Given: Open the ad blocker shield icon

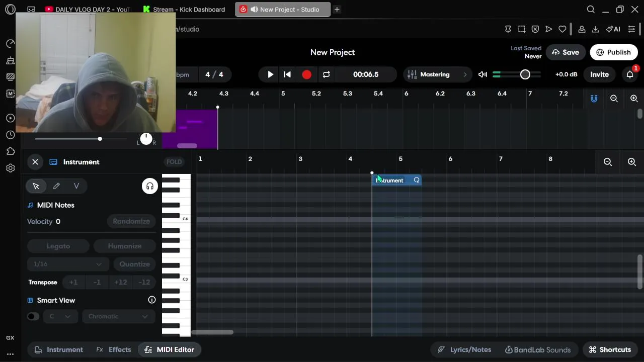Looking at the screenshot, I should point(535,29).
